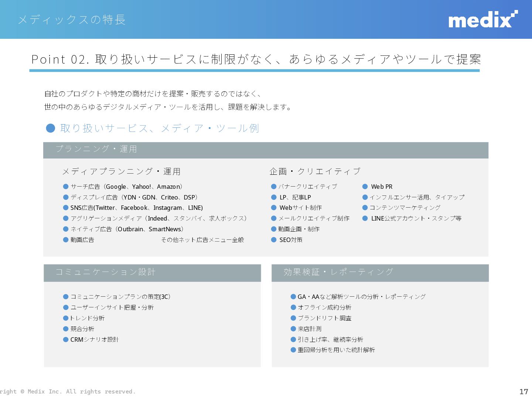Select the SEO対策 item
This screenshot has height=399, width=532.
click(x=287, y=240)
